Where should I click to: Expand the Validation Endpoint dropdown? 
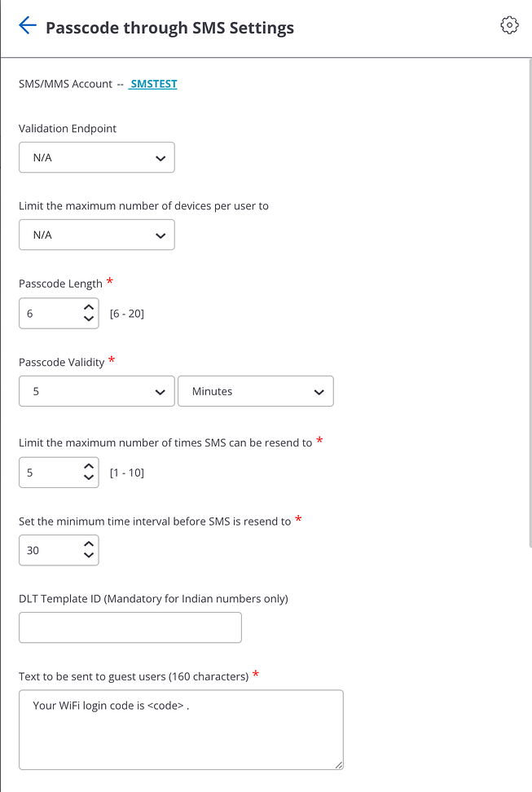pos(97,158)
